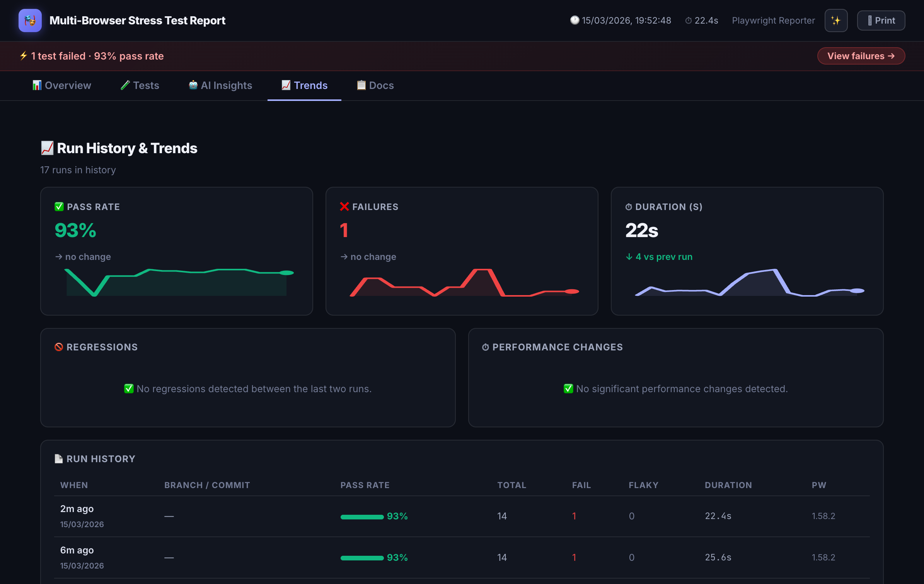
Task: Click the pass rate bar in 2m ago row
Action: [362, 517]
